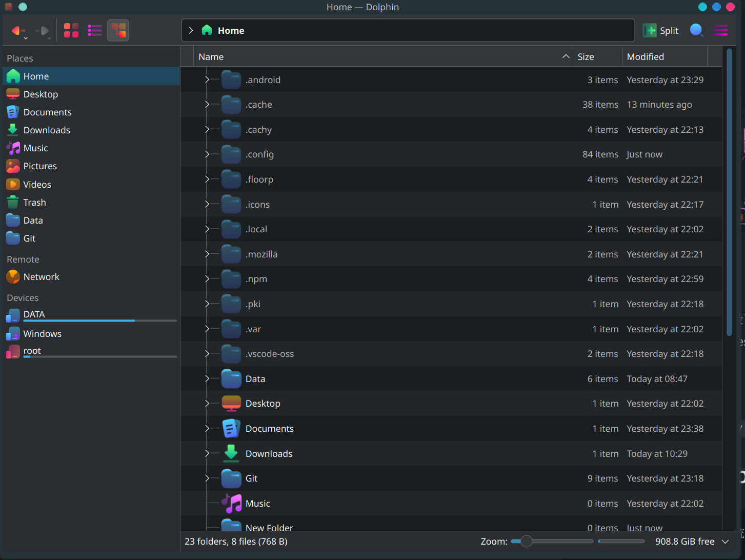Open the Windows device
The width and height of the screenshot is (745, 560).
(42, 334)
